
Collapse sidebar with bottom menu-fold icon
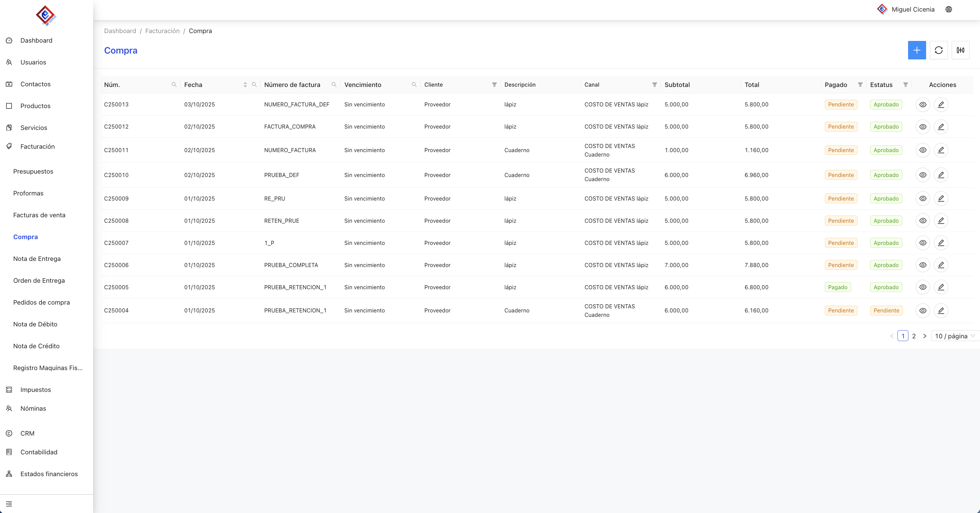click(x=9, y=504)
